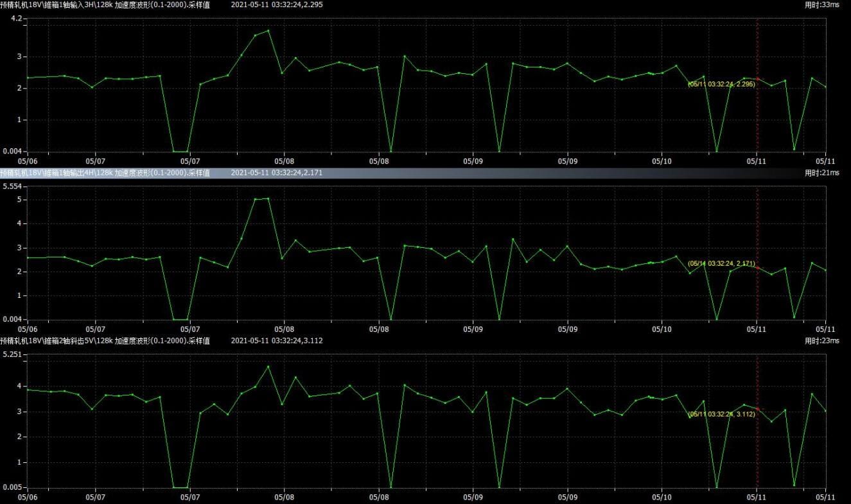Click the 5.554 y-axis maximum label
Viewport: 851px width, 504px height.
coord(12,186)
